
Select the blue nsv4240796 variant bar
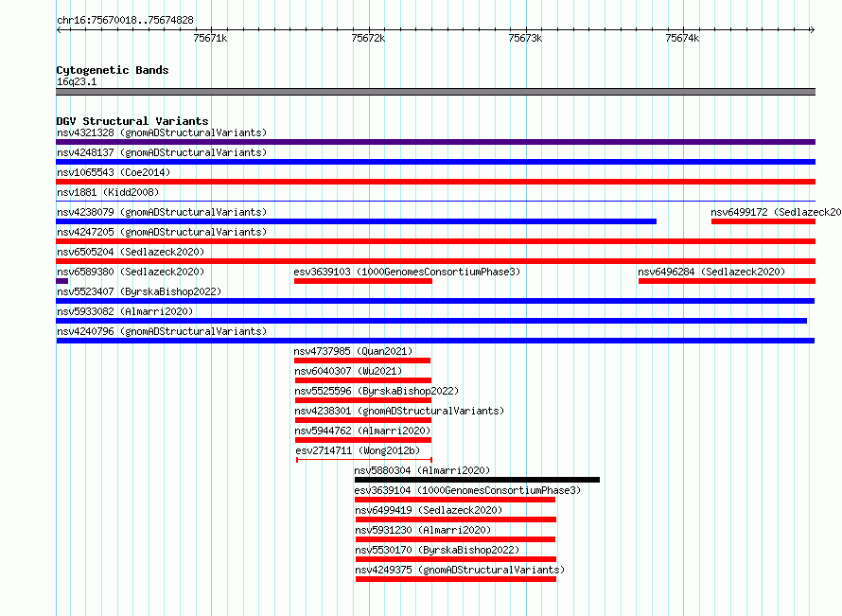click(435, 341)
